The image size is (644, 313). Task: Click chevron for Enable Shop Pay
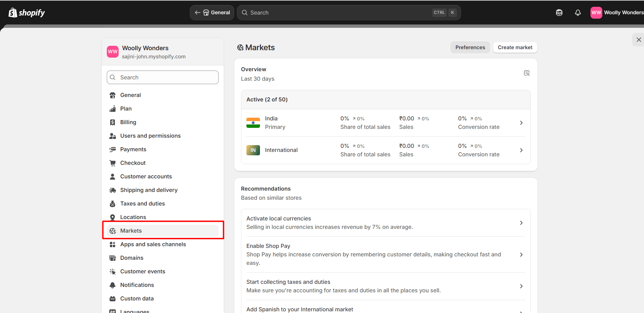click(521, 255)
